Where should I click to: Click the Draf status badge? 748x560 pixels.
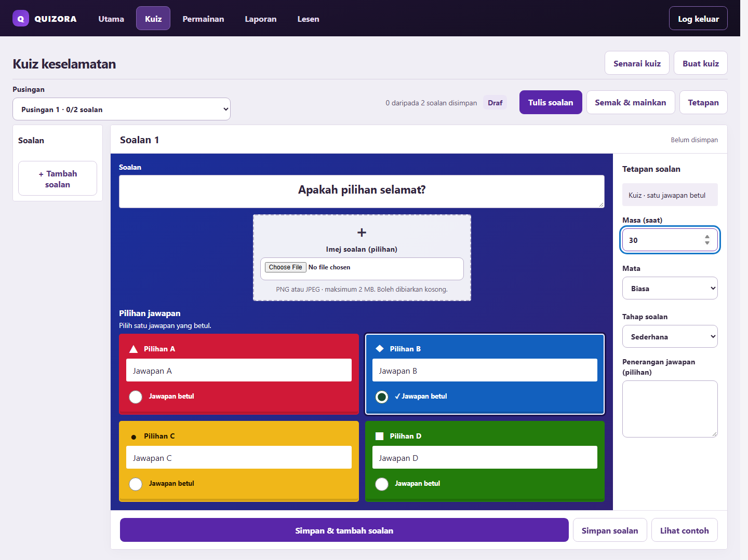495,103
